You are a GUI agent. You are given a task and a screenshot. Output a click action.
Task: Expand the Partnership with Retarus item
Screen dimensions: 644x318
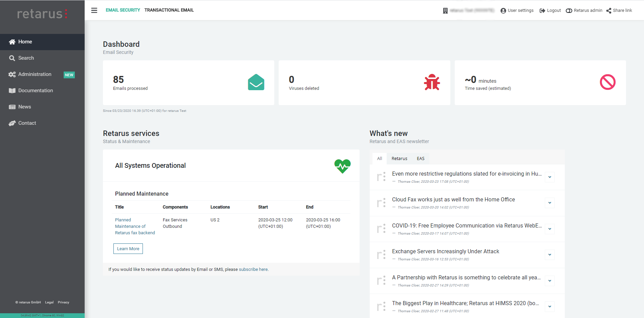click(x=550, y=281)
